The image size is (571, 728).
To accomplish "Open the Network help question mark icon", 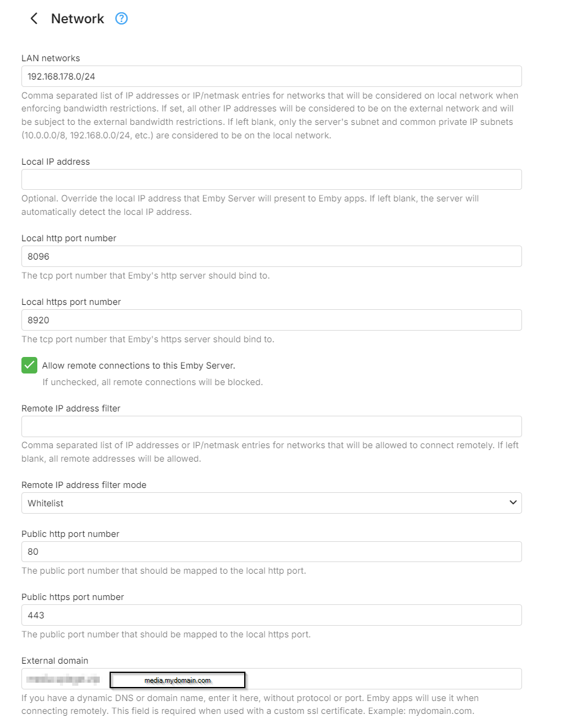I will pyautogui.click(x=122, y=19).
